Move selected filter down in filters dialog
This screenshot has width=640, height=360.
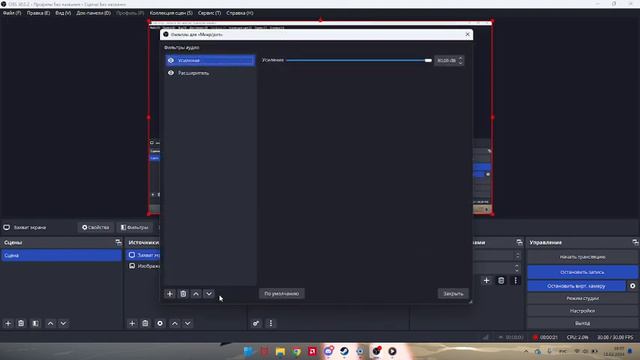click(209, 293)
